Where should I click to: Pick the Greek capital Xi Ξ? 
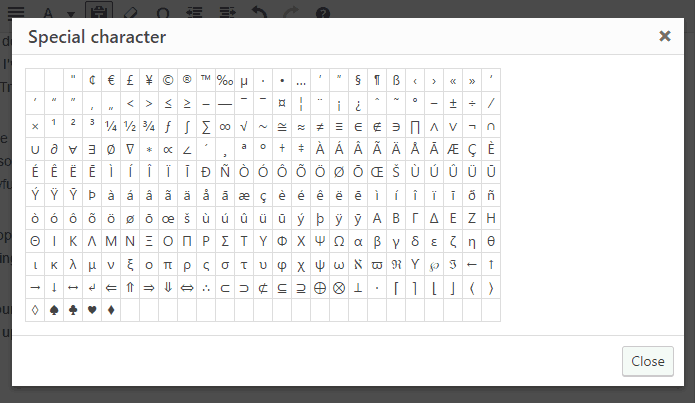point(149,241)
